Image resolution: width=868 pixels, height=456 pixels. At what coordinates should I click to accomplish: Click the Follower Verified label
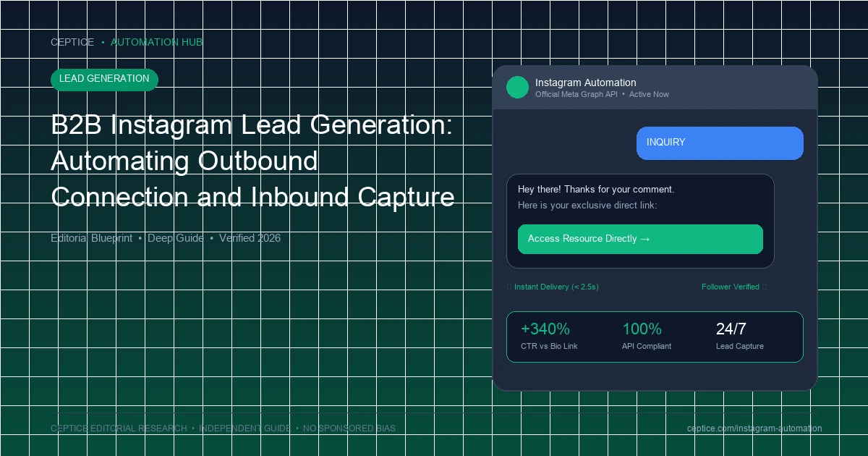(x=731, y=287)
